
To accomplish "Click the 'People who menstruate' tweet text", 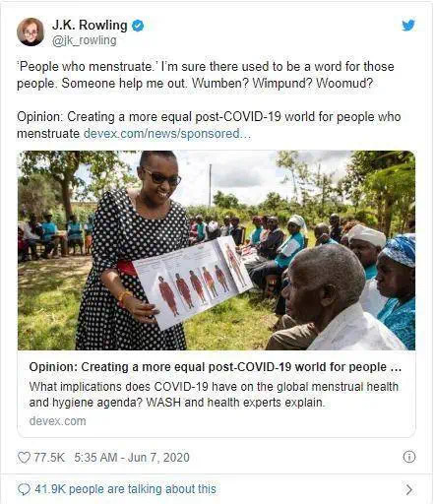I will tap(206, 75).
